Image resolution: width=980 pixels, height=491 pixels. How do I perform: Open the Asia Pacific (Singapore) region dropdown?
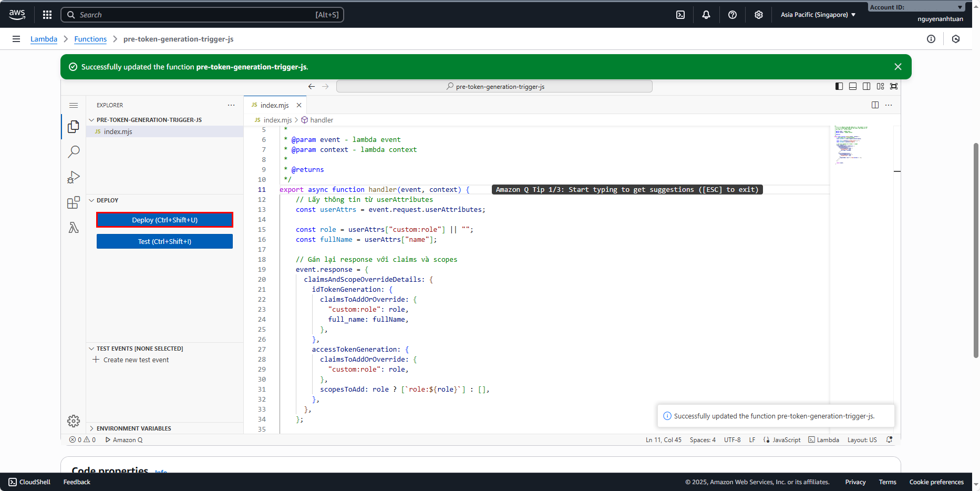[x=818, y=15]
